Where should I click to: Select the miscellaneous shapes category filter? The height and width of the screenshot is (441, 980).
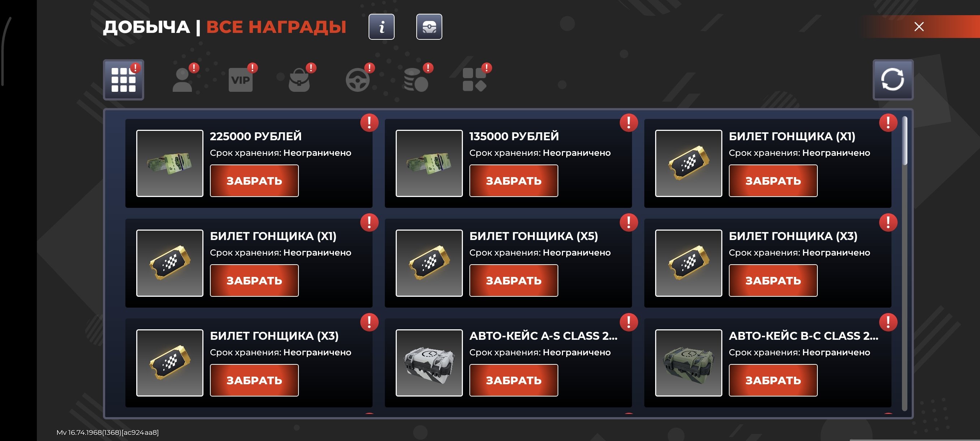coord(474,80)
